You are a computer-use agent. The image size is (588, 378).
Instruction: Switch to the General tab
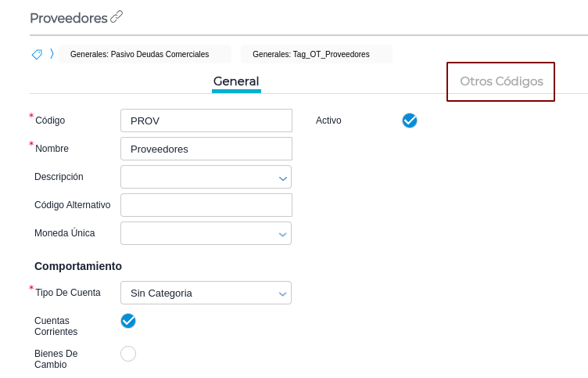236,81
